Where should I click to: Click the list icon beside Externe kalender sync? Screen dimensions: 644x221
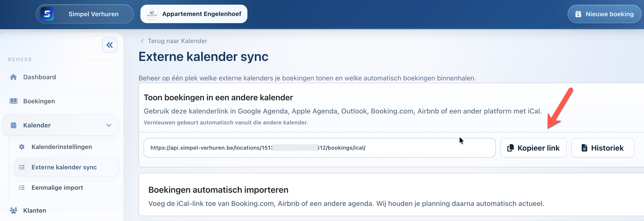click(22, 167)
